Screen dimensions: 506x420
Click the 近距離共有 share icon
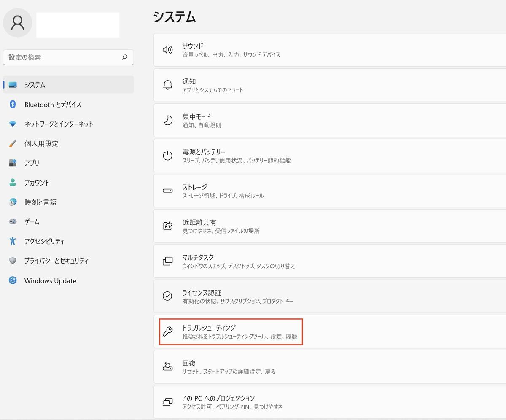(167, 226)
